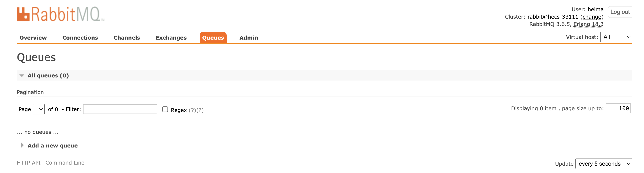This screenshot has height=173, width=644.
Task: Enable the Regex checkbox
Action: 165,109
